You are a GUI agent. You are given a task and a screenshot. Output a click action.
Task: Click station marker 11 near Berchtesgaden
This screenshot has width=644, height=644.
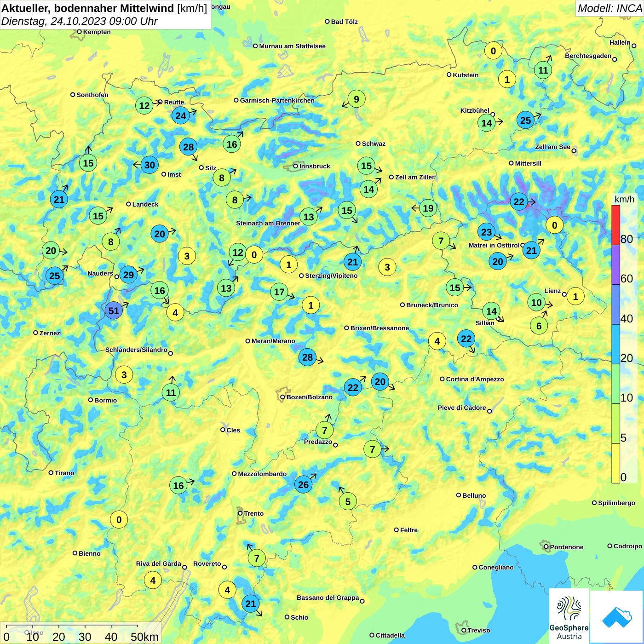coord(543,70)
